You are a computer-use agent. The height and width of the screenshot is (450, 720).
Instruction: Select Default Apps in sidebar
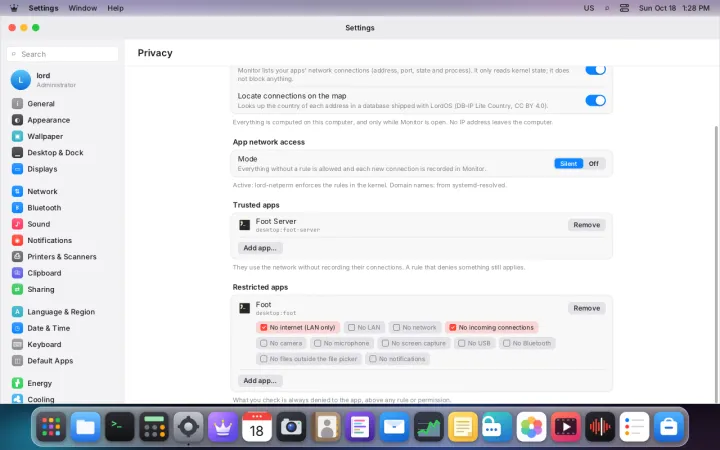click(x=62, y=360)
